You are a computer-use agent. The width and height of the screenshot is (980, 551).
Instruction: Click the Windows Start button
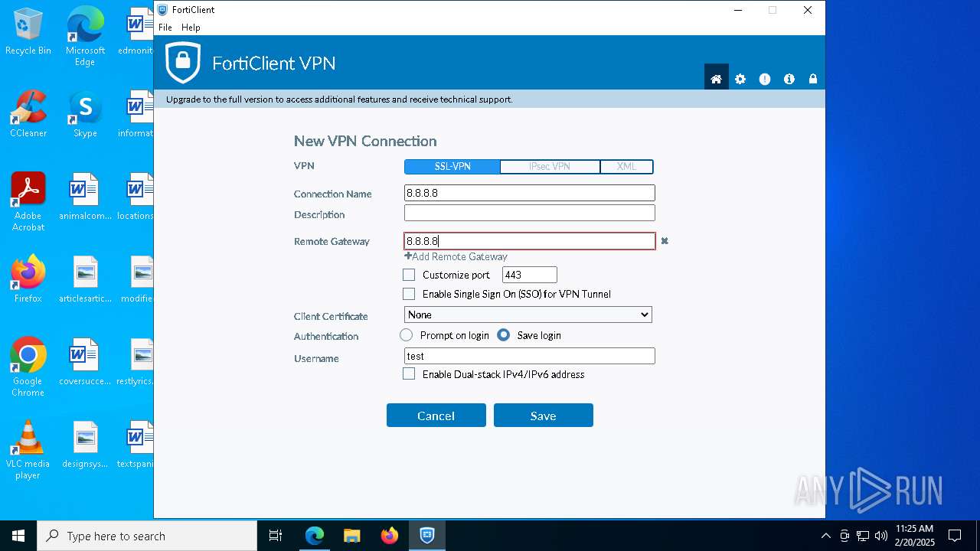tap(18, 536)
